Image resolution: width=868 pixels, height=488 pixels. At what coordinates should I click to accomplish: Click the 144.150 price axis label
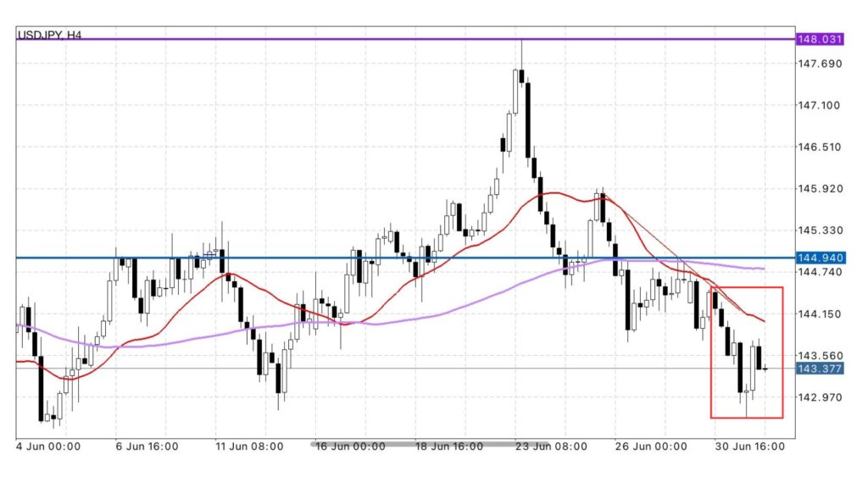pyautogui.click(x=820, y=313)
